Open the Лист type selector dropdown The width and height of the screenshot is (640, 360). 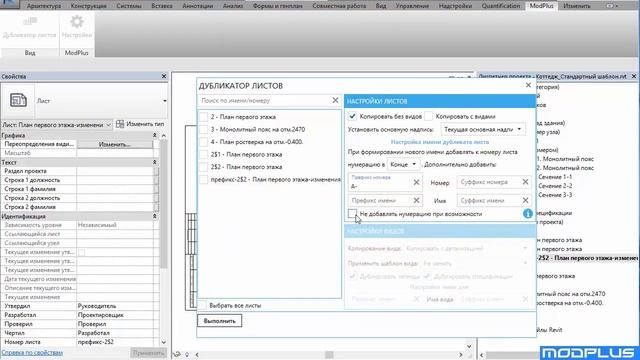101,101
